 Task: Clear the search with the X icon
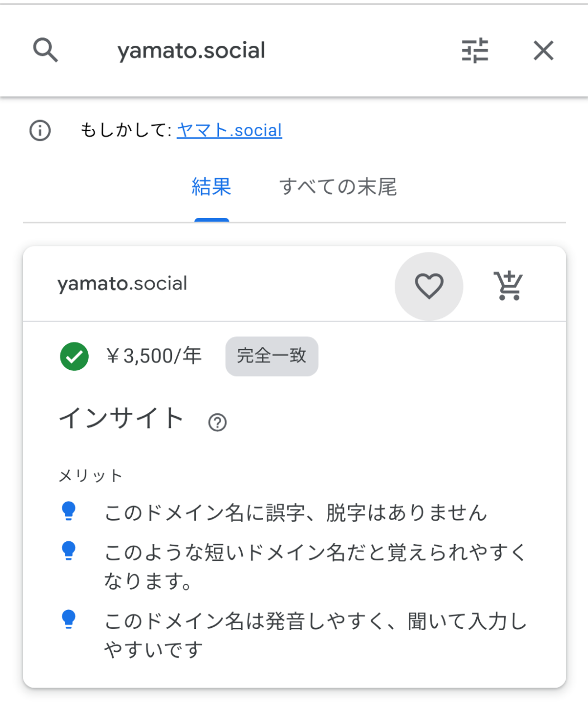[x=543, y=51]
